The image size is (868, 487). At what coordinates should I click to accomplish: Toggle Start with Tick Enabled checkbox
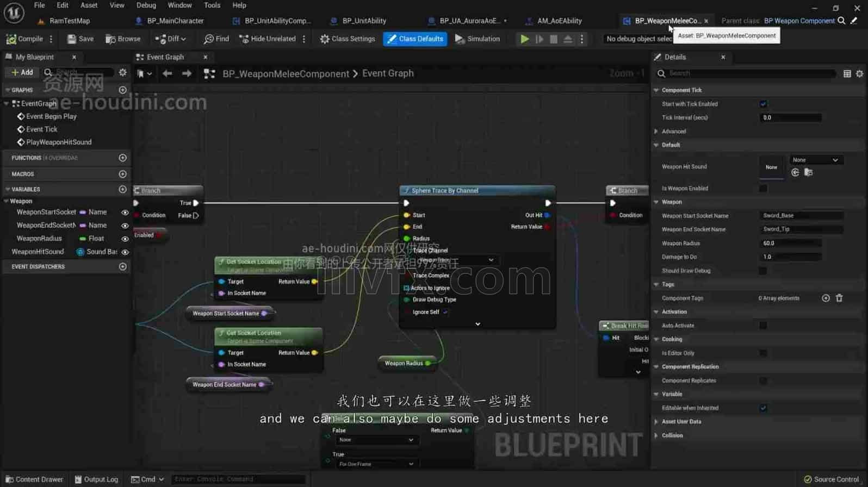click(763, 104)
